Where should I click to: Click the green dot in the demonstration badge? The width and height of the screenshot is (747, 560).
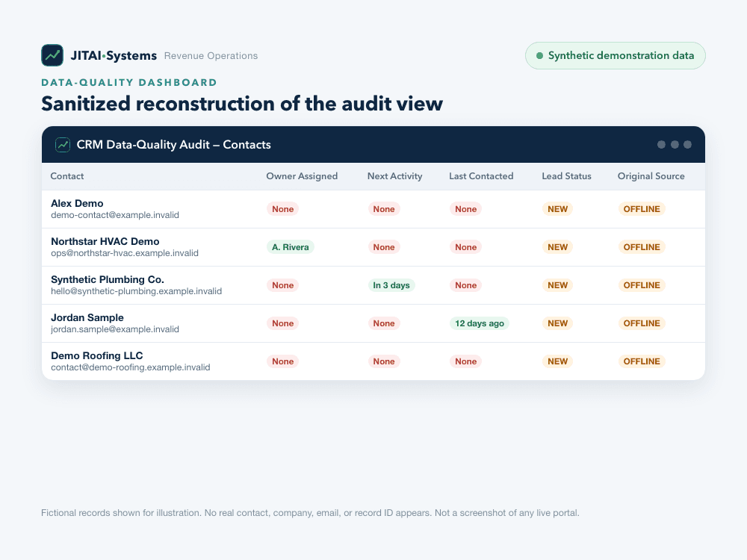[540, 56]
